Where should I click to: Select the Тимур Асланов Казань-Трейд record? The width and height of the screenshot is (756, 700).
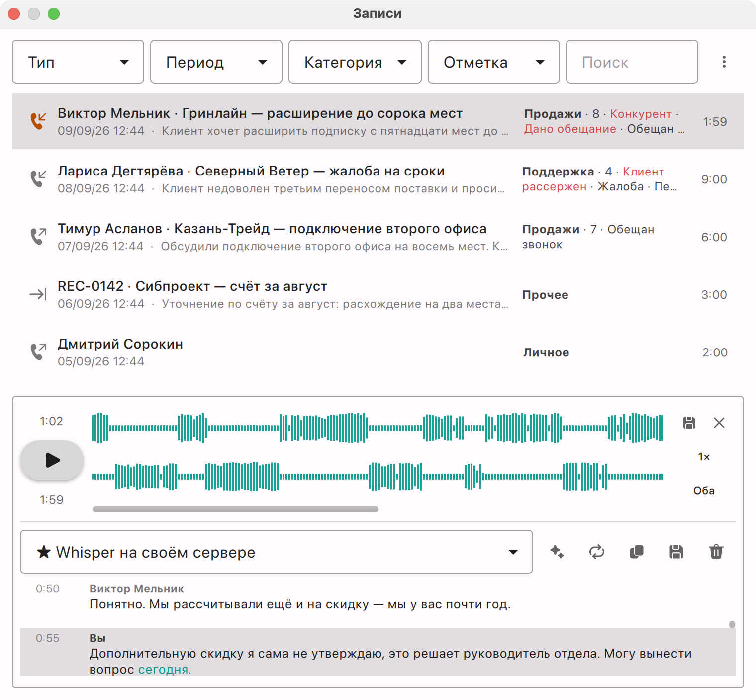pos(378,237)
